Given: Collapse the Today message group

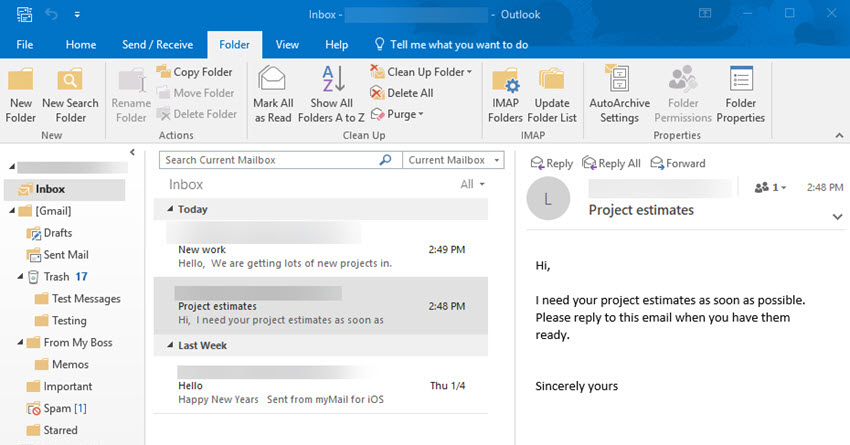Looking at the screenshot, I should [x=170, y=209].
